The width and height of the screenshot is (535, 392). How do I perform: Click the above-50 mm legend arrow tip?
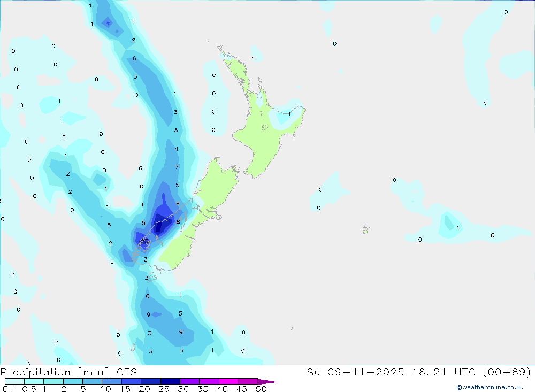(267, 381)
